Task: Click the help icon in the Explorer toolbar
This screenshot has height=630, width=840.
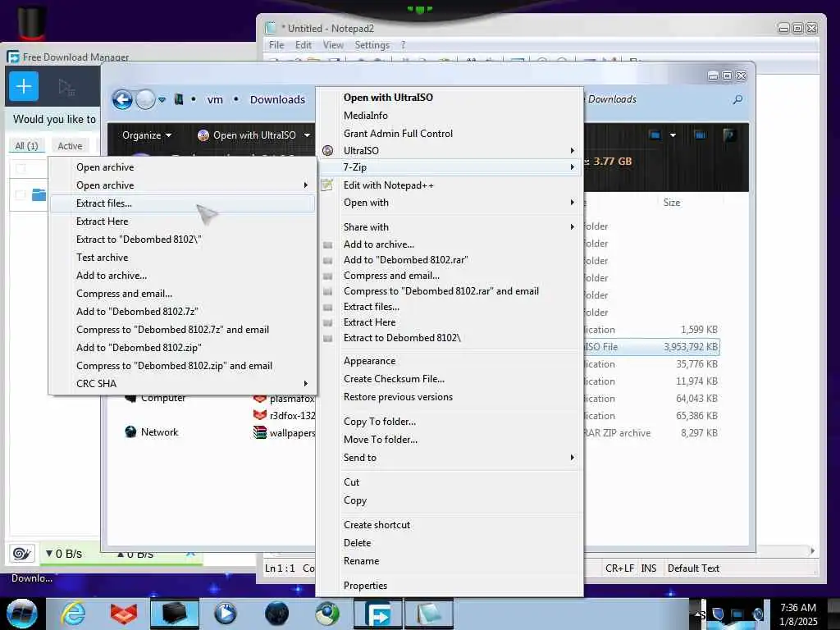Action: tap(728, 135)
